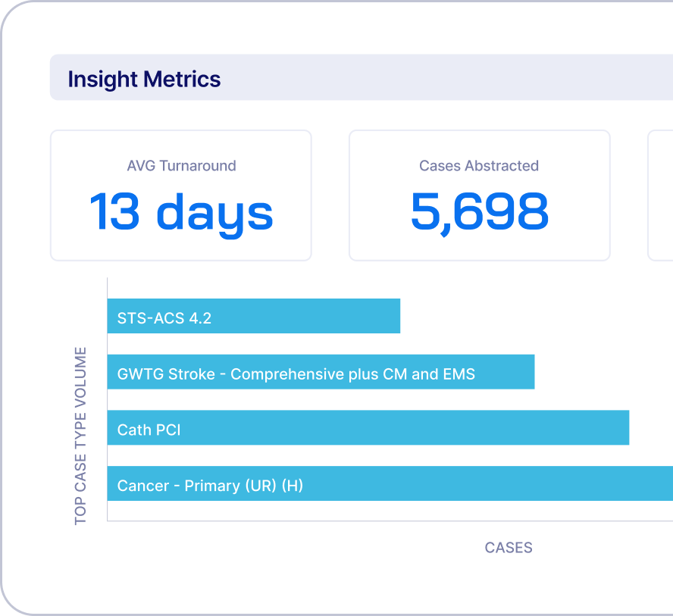Select the Cath PCI label text

pos(148,430)
